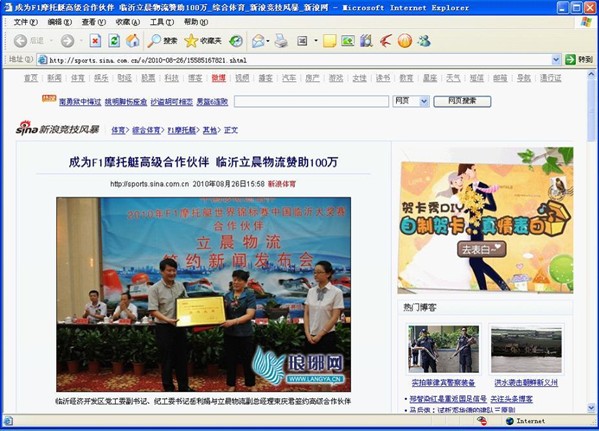Click the Mail envelope toolbar icon
This screenshot has width=599, height=431.
[x=258, y=41]
